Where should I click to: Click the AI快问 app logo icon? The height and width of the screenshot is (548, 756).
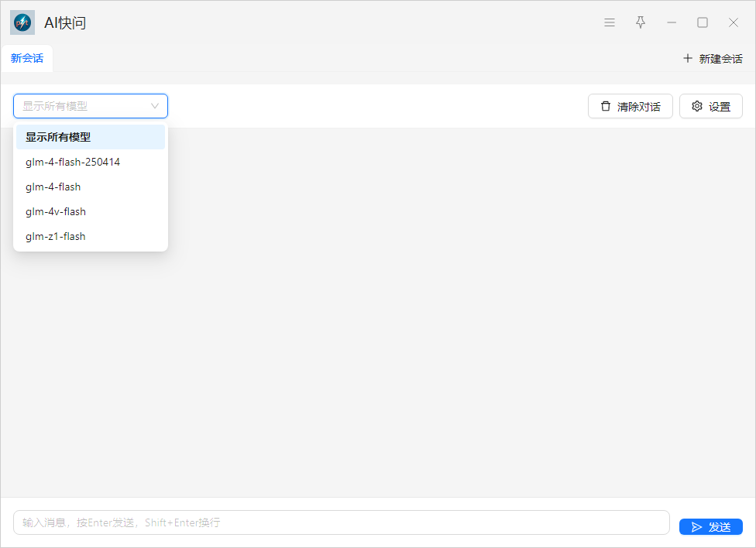pos(22,22)
